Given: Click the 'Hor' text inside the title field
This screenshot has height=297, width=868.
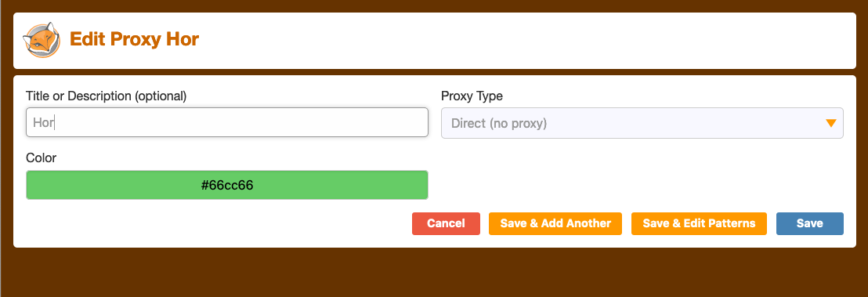Looking at the screenshot, I should [43, 122].
